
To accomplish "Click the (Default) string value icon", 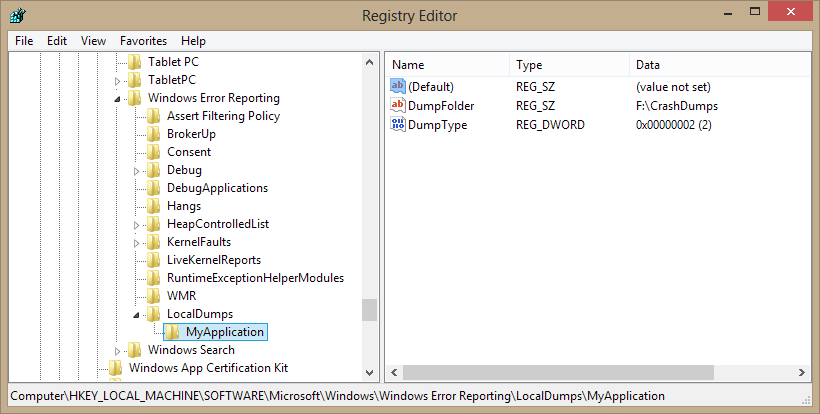I will click(x=398, y=86).
